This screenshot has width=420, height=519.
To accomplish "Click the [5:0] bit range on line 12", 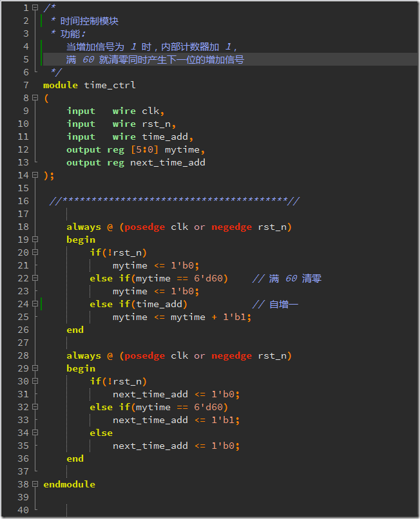I will click(144, 149).
